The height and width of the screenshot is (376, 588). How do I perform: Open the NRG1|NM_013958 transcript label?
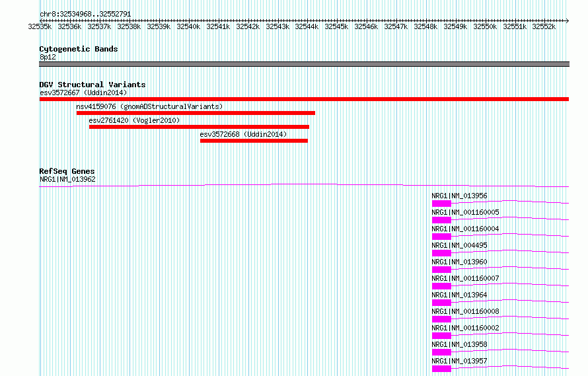click(459, 344)
